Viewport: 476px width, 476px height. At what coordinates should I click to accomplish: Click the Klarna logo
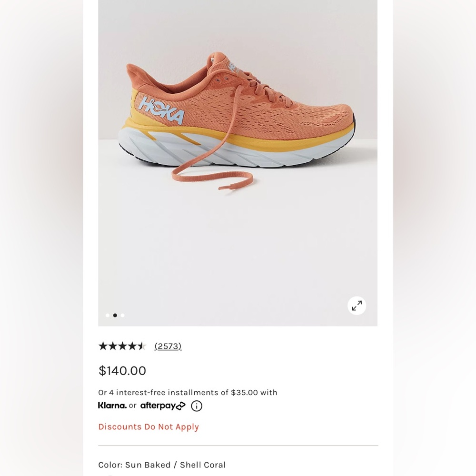pyautogui.click(x=112, y=406)
